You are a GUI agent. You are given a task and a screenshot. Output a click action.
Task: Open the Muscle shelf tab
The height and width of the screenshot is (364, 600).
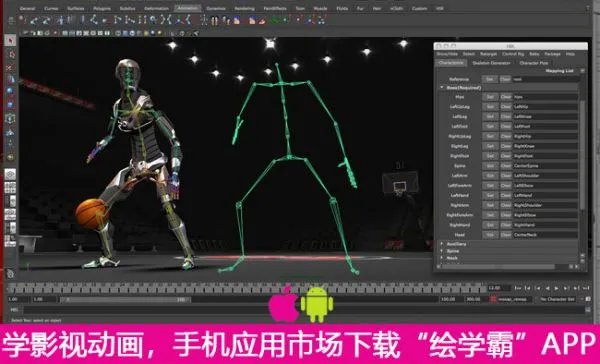[x=320, y=8]
